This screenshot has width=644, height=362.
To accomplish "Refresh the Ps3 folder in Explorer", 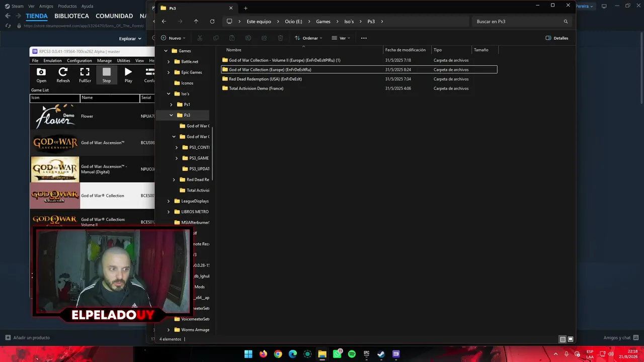I will 212,22.
